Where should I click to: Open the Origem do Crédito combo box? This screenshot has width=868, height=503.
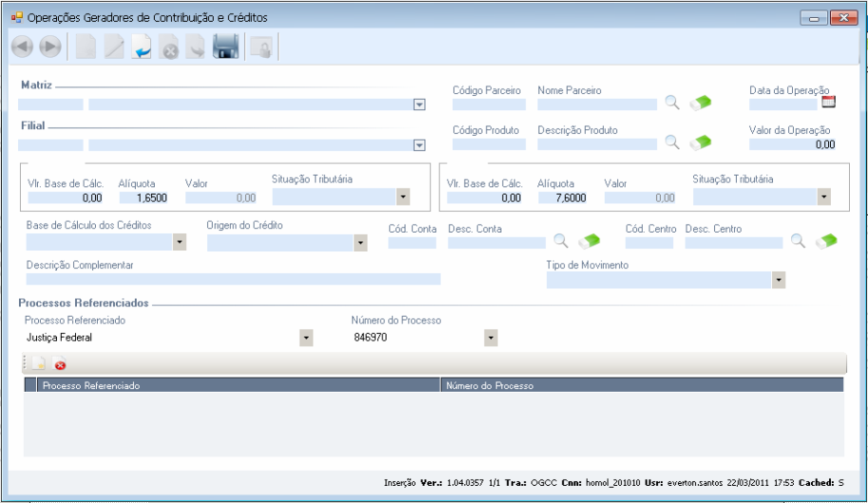tap(360, 243)
